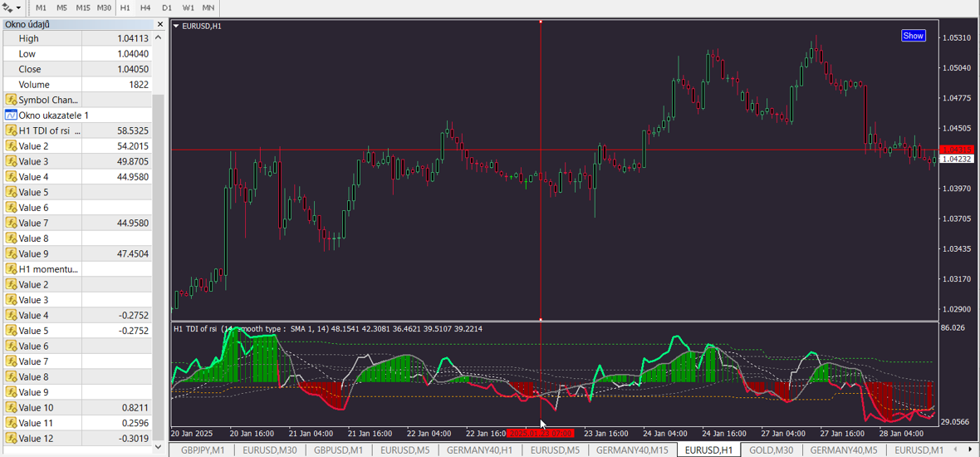Switch chart to D1 daily timeframe

click(166, 8)
